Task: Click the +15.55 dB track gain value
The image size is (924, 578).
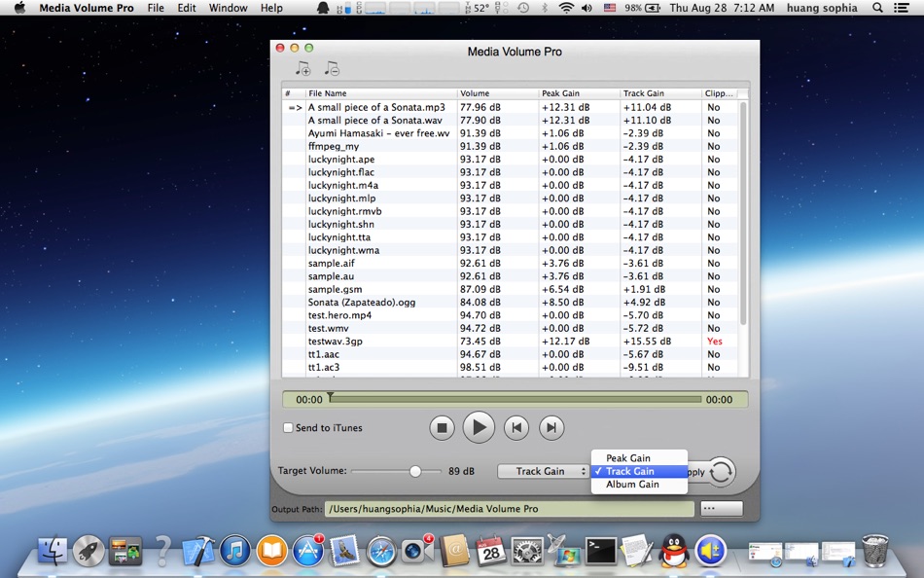Action: tap(647, 341)
